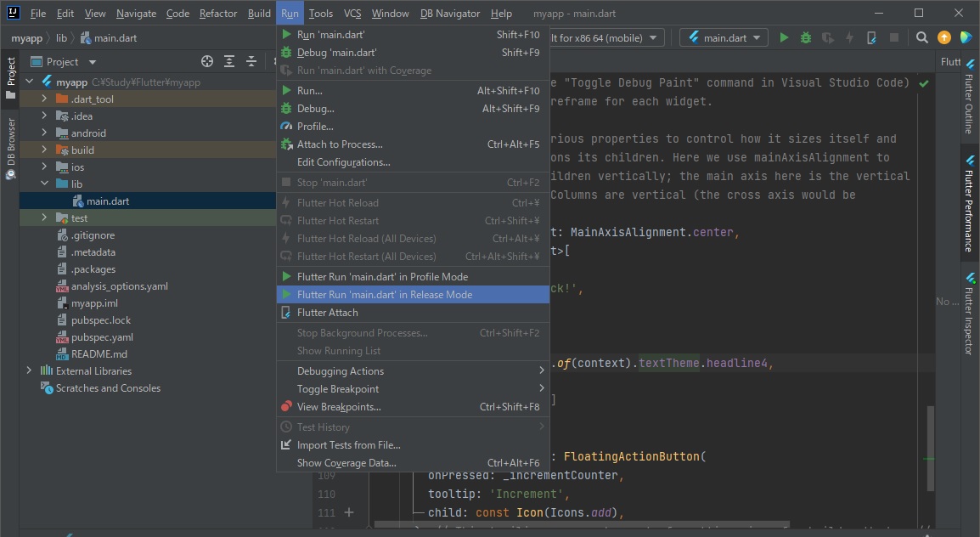This screenshot has width=980, height=537.
Task: Click the Debug bug icon in toolbar
Action: coord(806,37)
